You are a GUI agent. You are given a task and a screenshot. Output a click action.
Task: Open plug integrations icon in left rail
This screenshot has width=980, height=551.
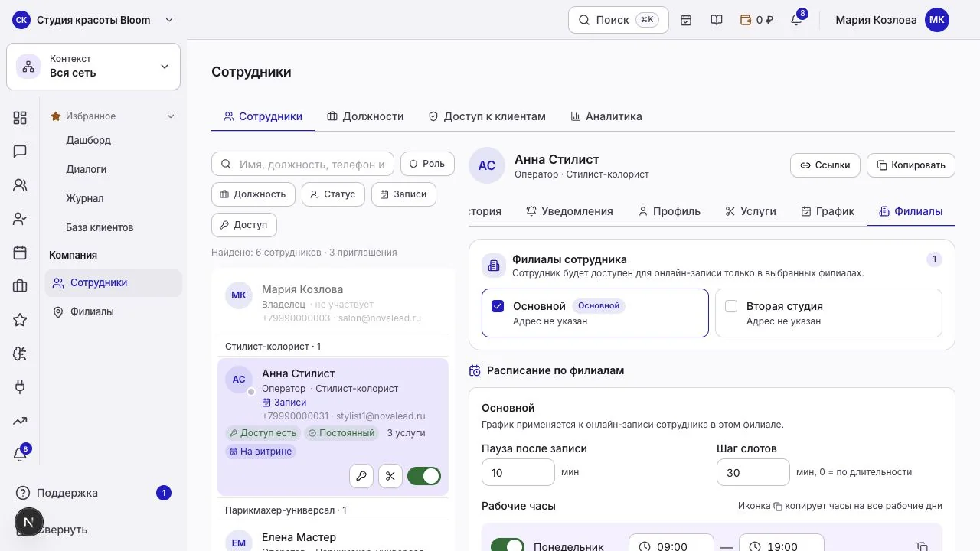(x=20, y=387)
